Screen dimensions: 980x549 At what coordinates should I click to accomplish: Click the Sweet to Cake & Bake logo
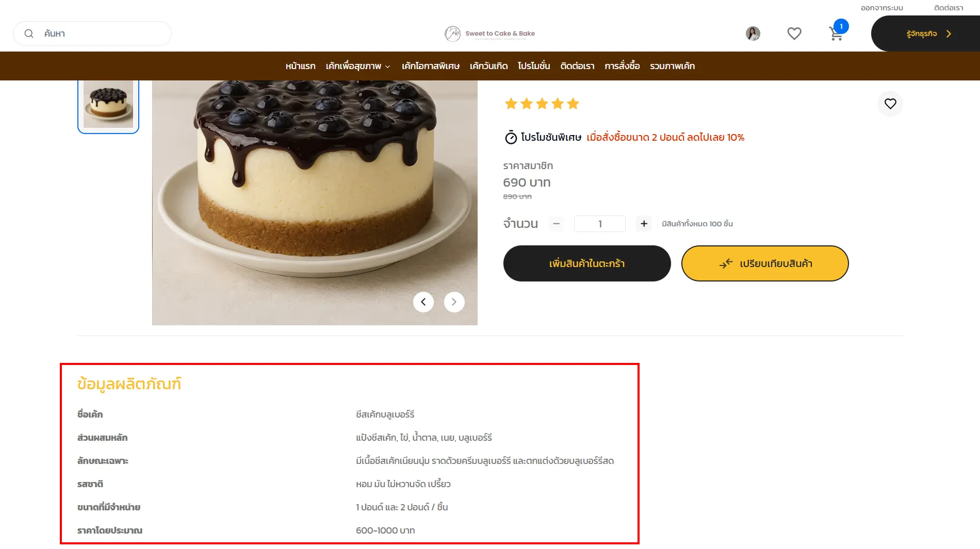click(489, 34)
